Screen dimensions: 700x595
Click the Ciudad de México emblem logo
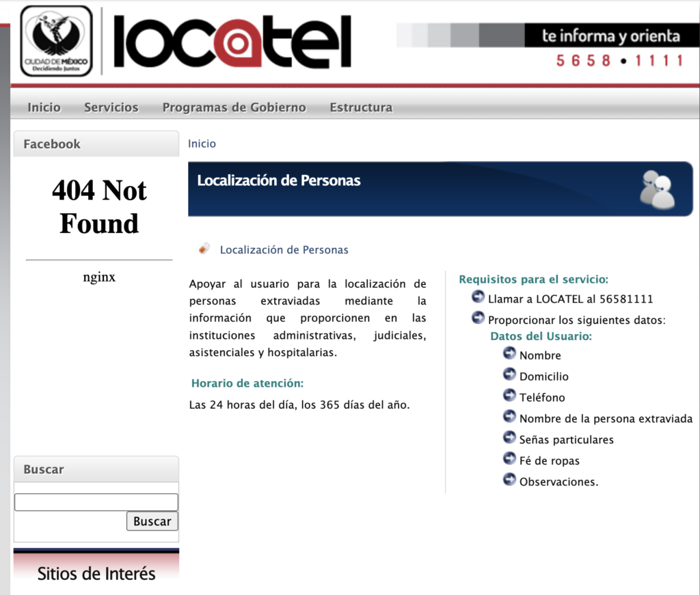[x=56, y=41]
